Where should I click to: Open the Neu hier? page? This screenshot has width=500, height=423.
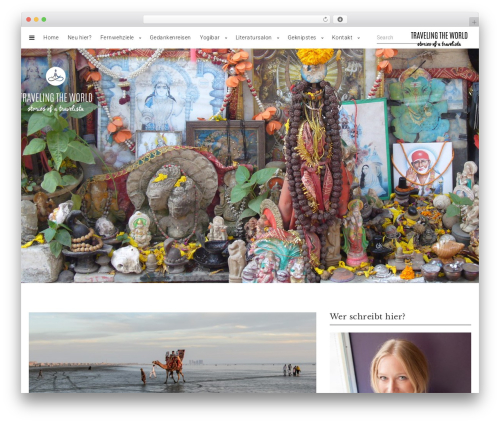coord(79,38)
